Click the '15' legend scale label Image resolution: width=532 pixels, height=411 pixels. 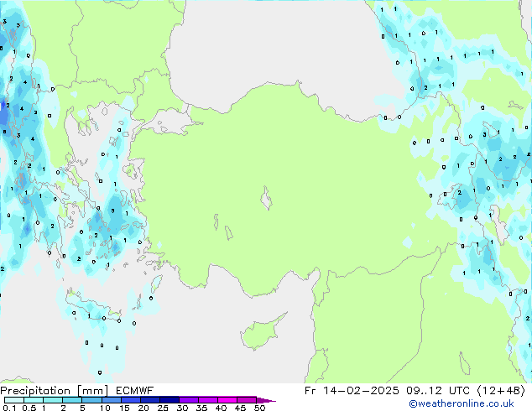(x=124, y=408)
